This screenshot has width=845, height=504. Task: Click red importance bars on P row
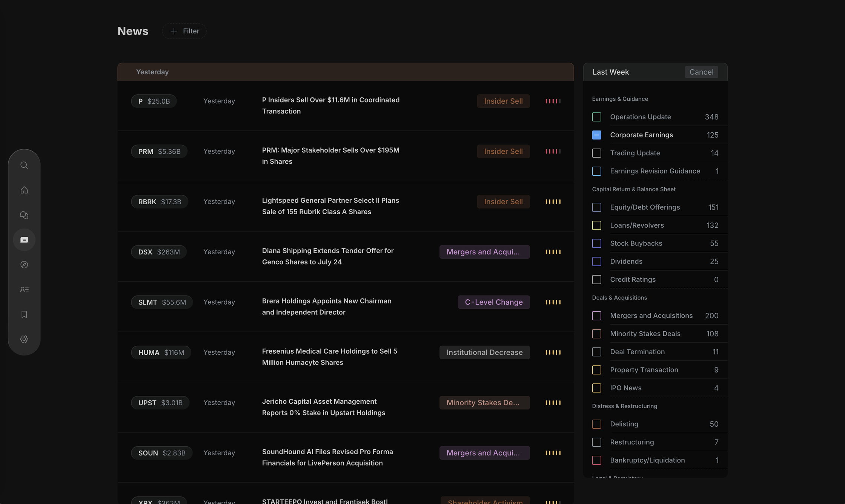tap(553, 101)
